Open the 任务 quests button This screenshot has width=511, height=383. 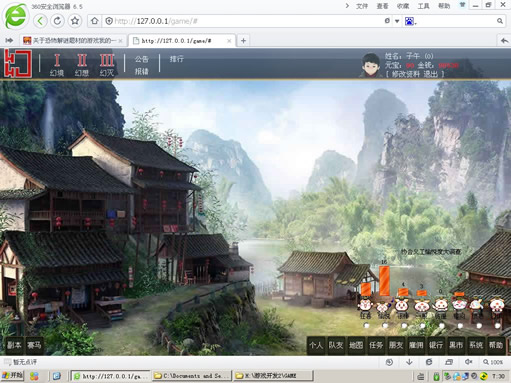(376, 345)
